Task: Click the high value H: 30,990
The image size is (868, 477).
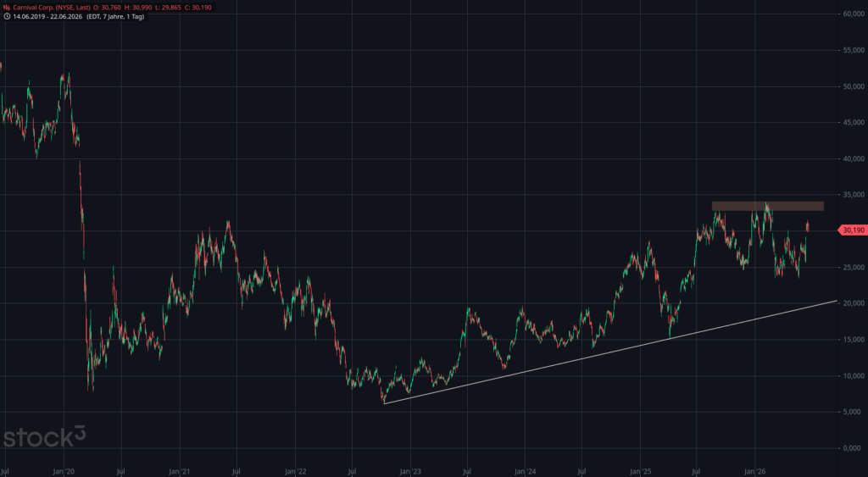Action: [137, 8]
